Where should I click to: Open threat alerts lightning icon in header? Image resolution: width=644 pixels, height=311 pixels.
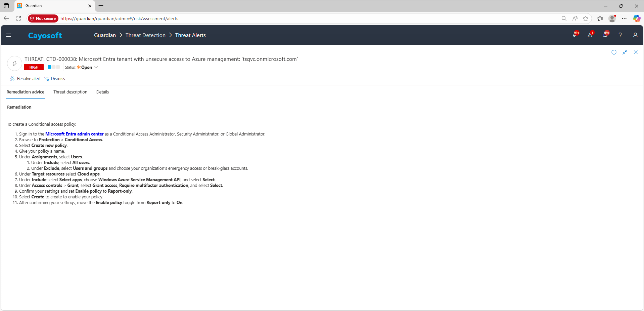(575, 35)
